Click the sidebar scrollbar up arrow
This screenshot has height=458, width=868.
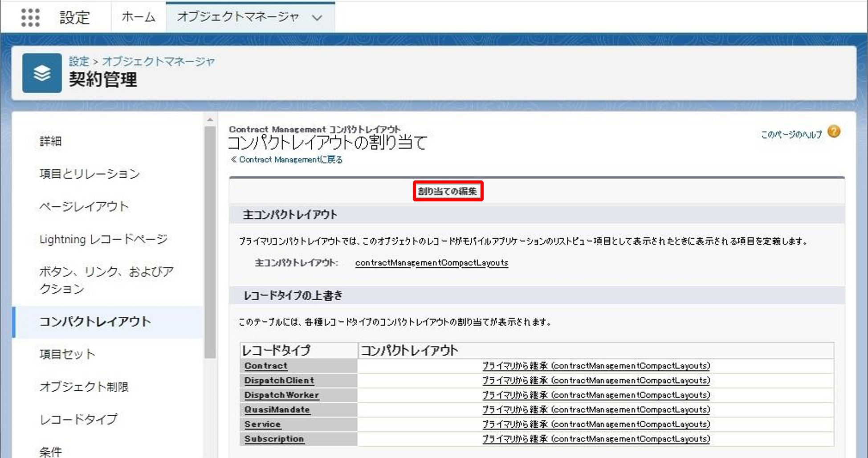(x=210, y=120)
